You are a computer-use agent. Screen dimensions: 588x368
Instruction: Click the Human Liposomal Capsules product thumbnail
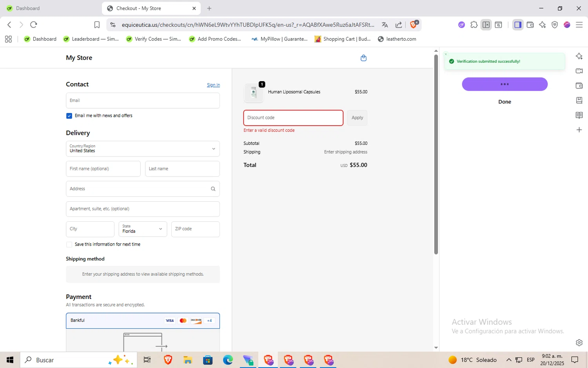[254, 93]
